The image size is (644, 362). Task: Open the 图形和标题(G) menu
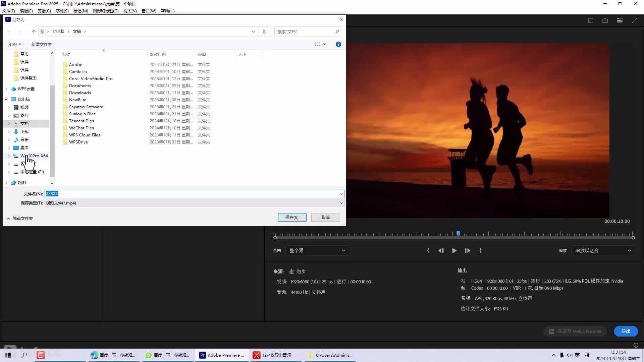tap(106, 11)
